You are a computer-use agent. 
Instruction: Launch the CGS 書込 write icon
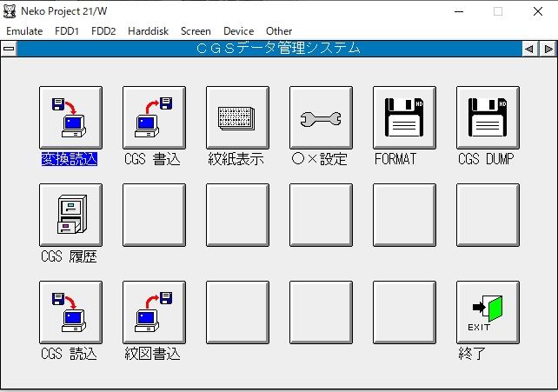(x=154, y=117)
